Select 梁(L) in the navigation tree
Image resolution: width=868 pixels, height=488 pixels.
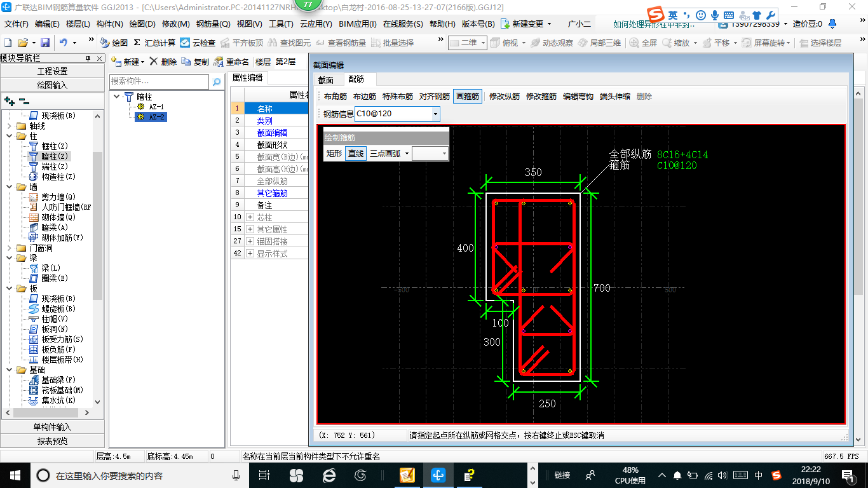pyautogui.click(x=44, y=268)
